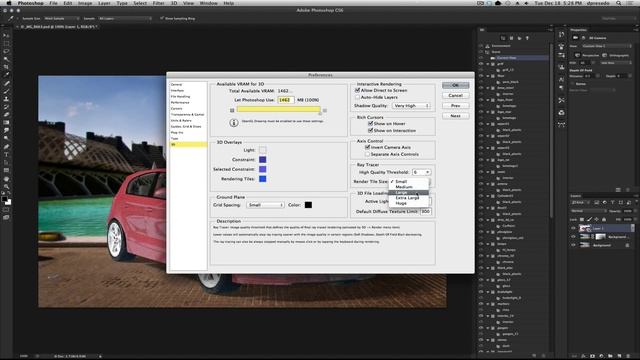Screen dimensions: 640x360
Task: Click the Constraint color swatch
Action: pos(262,160)
